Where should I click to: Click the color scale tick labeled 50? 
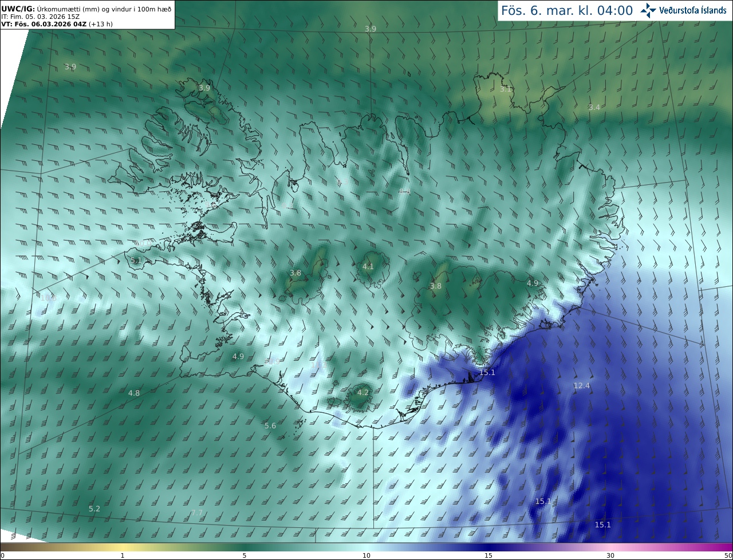(x=728, y=555)
